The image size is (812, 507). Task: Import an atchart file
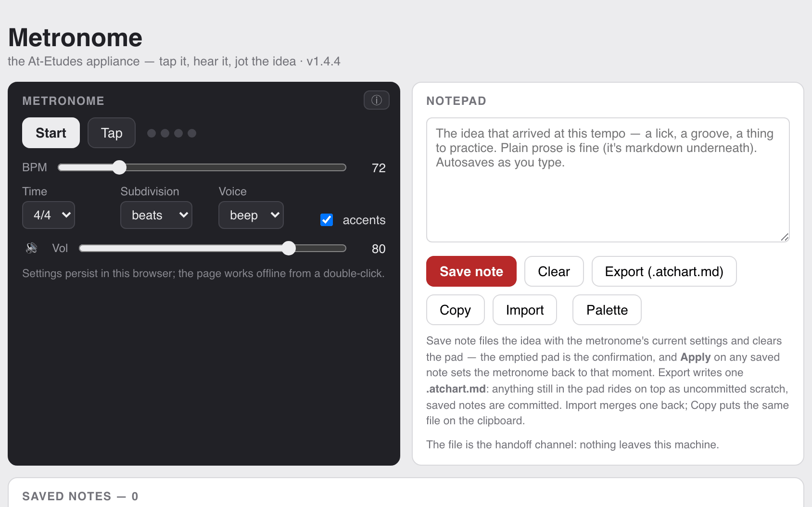coord(525,310)
